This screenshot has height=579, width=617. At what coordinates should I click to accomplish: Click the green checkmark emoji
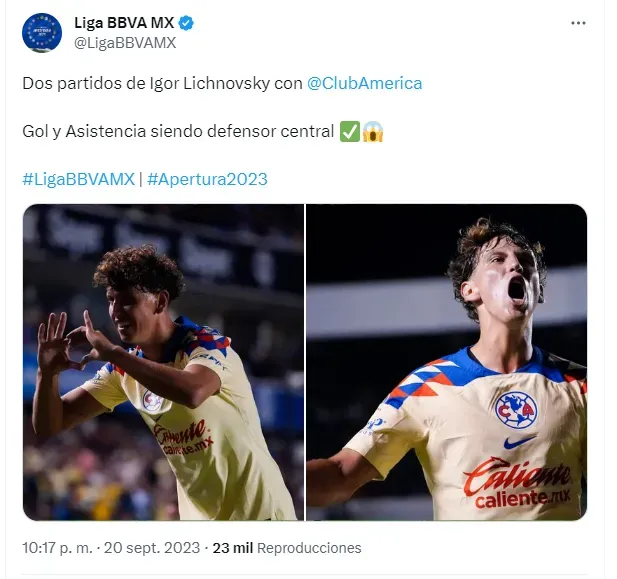(350, 131)
